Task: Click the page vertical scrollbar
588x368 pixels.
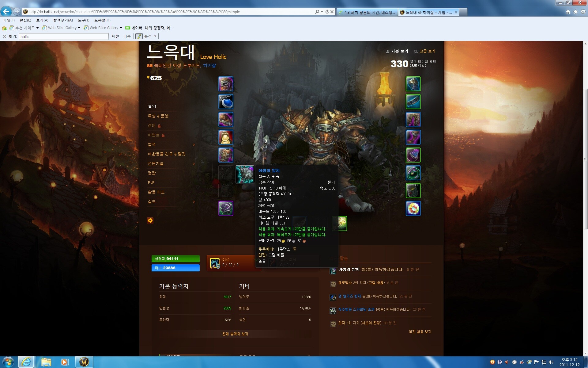Action: click(585, 159)
